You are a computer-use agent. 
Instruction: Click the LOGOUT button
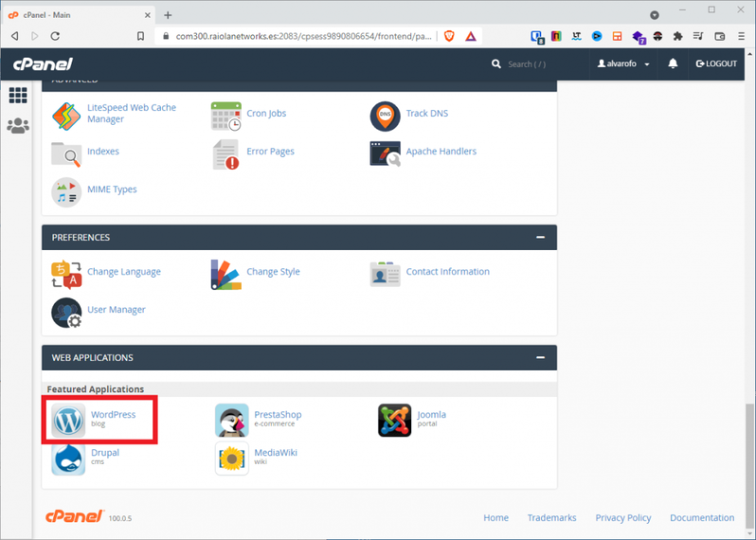716,63
